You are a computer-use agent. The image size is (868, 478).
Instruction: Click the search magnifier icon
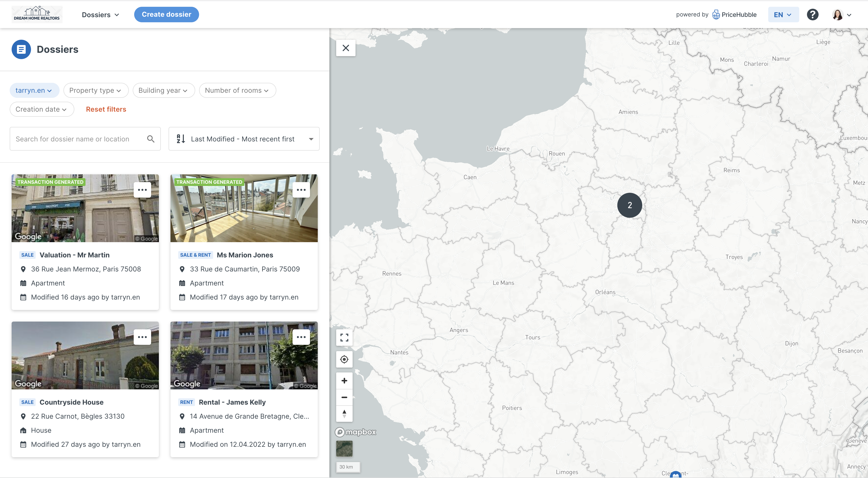pyautogui.click(x=151, y=139)
